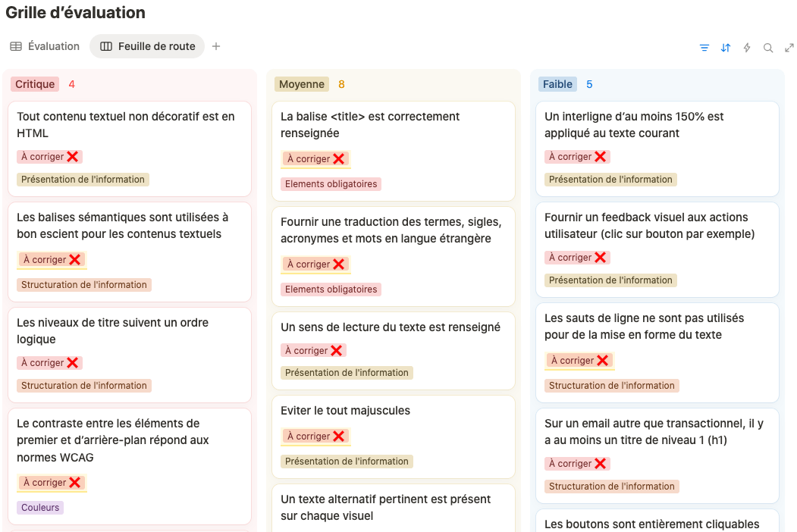Select the Feuille de route tab

coord(147,46)
